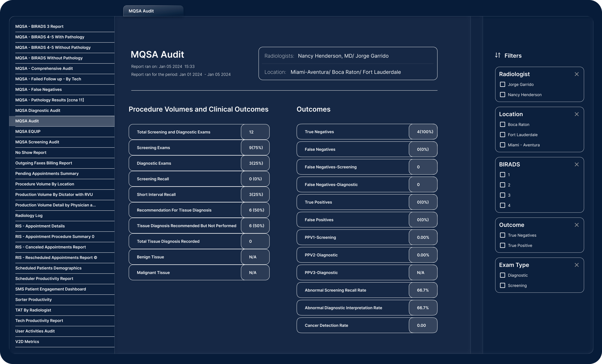Switch to the MQSA Audit tab
Screen dimensions: 602x364
tap(153, 11)
